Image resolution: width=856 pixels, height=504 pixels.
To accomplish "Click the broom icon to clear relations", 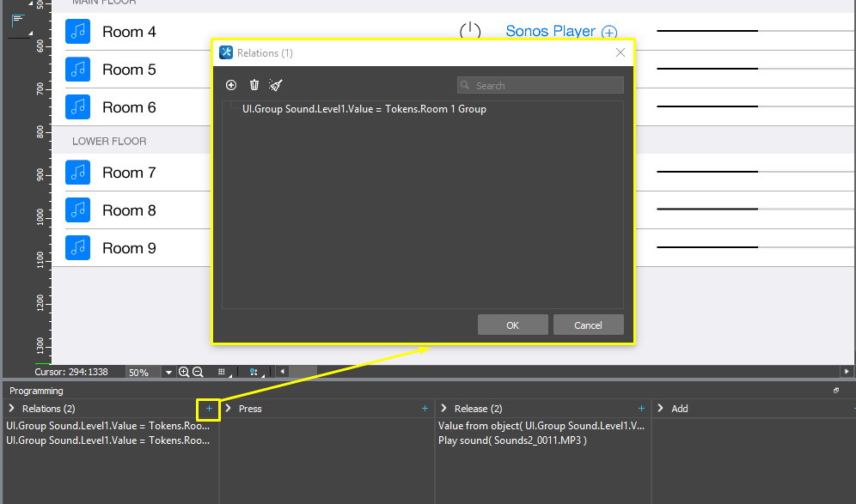I will coord(275,85).
